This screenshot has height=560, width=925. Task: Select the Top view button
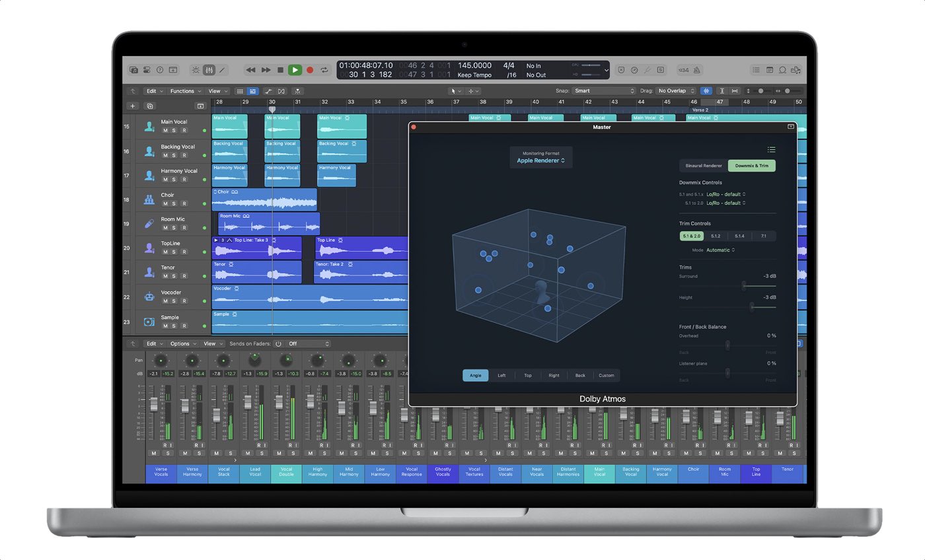528,376
